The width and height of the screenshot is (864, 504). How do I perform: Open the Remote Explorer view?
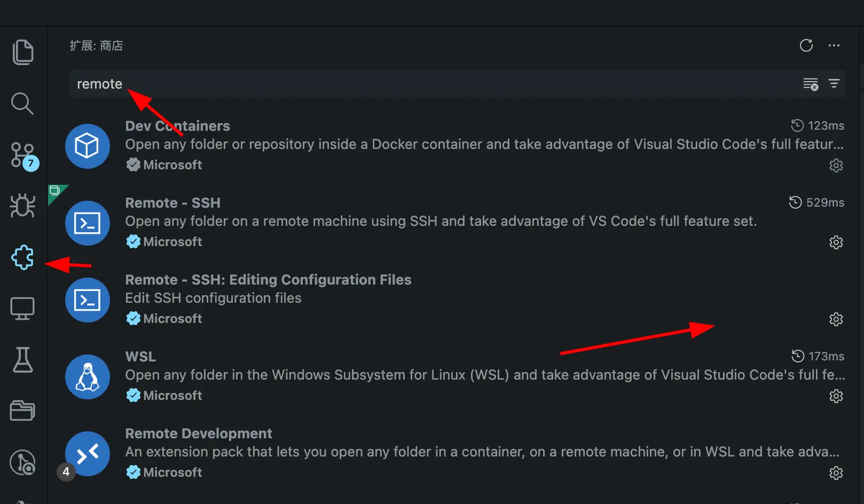(x=22, y=308)
